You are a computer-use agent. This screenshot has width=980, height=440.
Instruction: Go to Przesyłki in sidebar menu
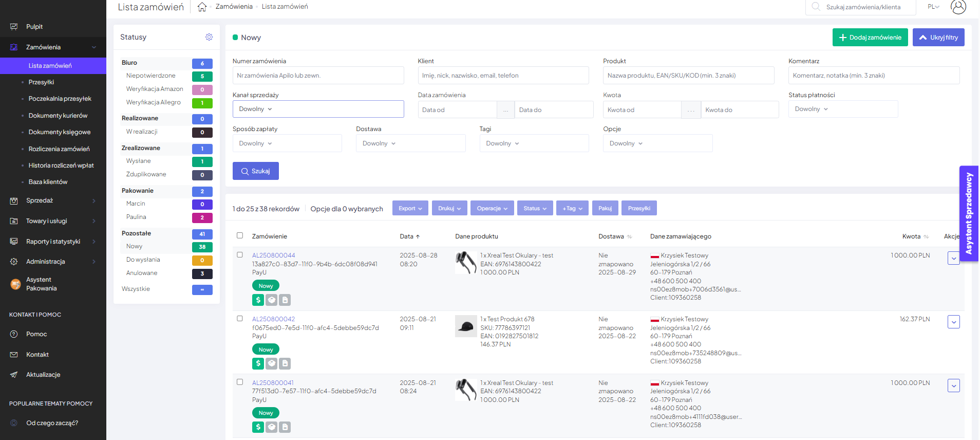pyautogui.click(x=41, y=82)
